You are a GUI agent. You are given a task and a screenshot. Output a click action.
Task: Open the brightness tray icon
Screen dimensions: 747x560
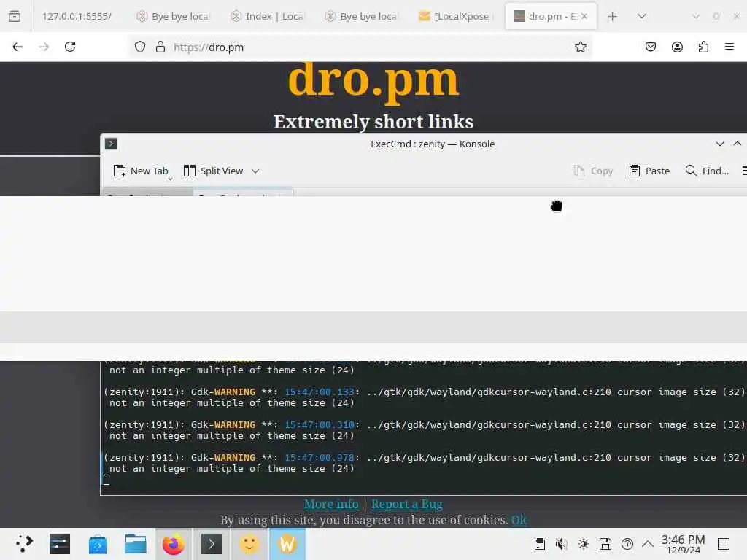583,544
